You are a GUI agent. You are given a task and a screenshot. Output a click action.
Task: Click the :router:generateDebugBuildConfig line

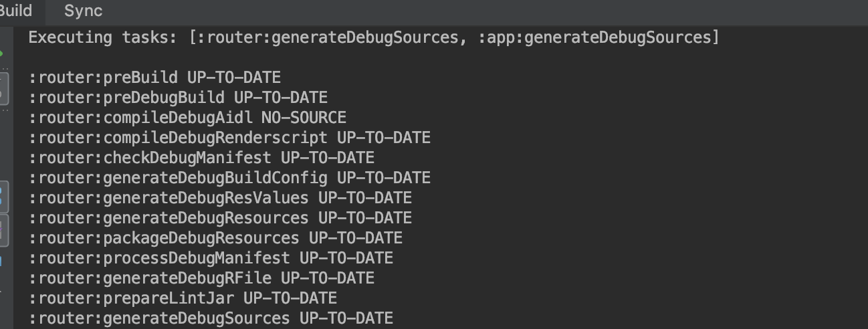click(x=229, y=178)
